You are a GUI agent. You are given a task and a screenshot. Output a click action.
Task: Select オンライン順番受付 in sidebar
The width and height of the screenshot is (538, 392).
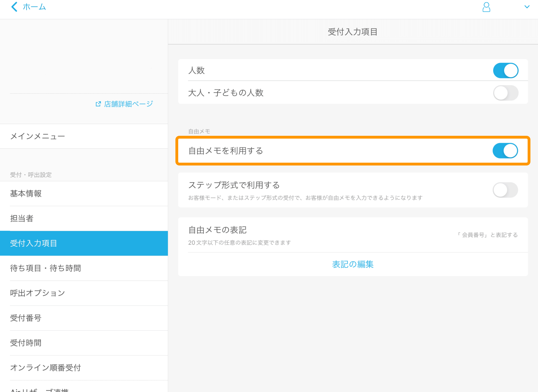[x=45, y=368]
